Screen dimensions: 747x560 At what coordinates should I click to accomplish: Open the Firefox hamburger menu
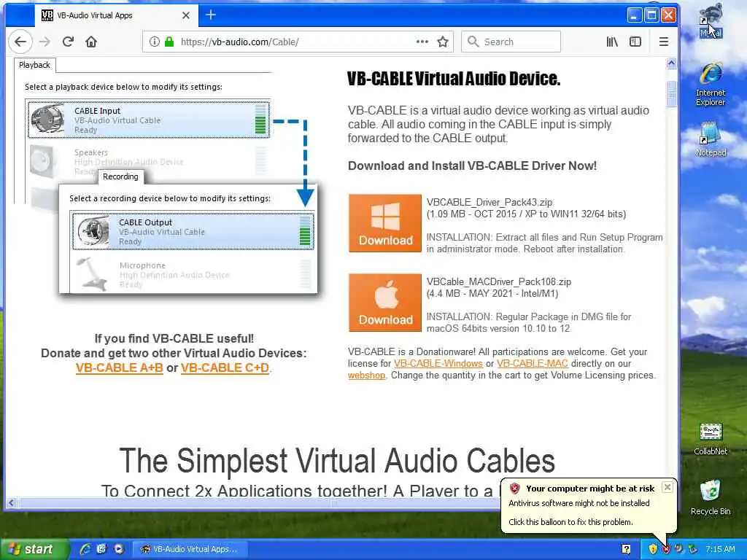point(664,42)
